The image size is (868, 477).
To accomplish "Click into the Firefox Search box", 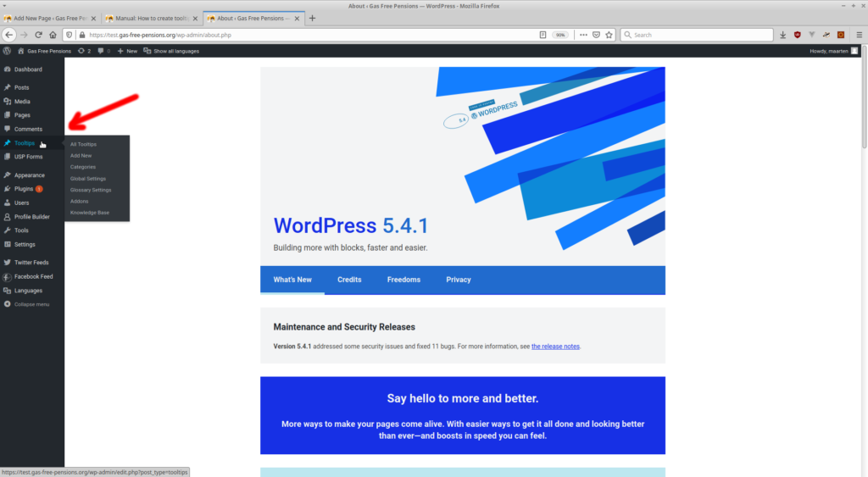I will tap(697, 35).
